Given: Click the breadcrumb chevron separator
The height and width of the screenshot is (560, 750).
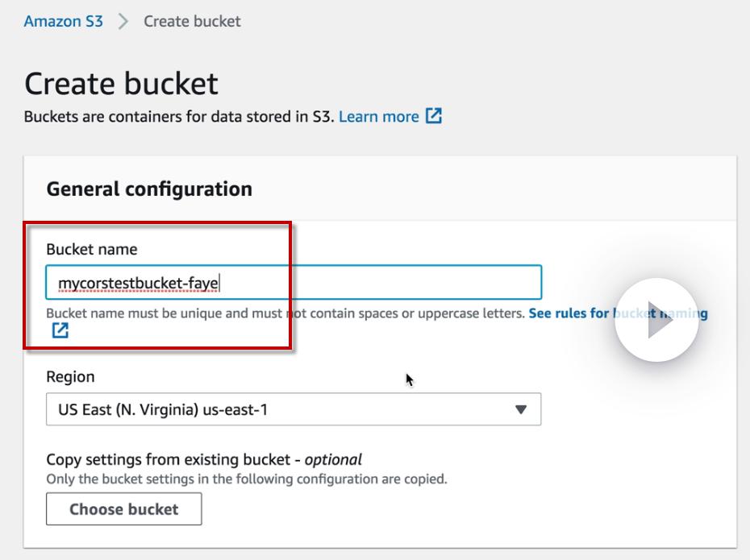Looking at the screenshot, I should (123, 22).
